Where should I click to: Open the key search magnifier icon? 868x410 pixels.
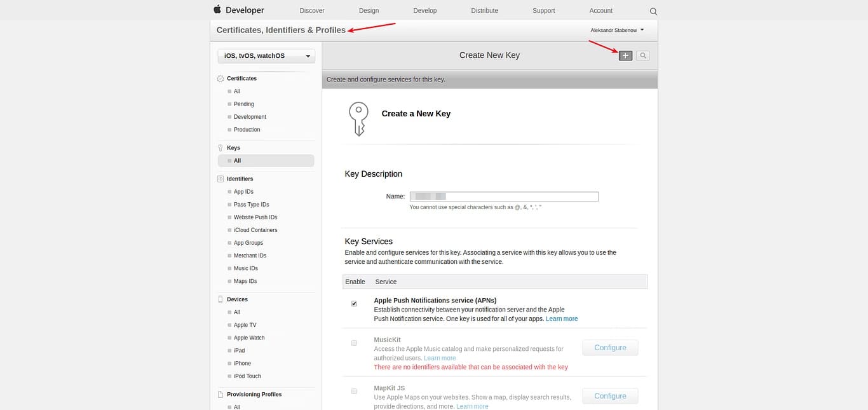[642, 55]
